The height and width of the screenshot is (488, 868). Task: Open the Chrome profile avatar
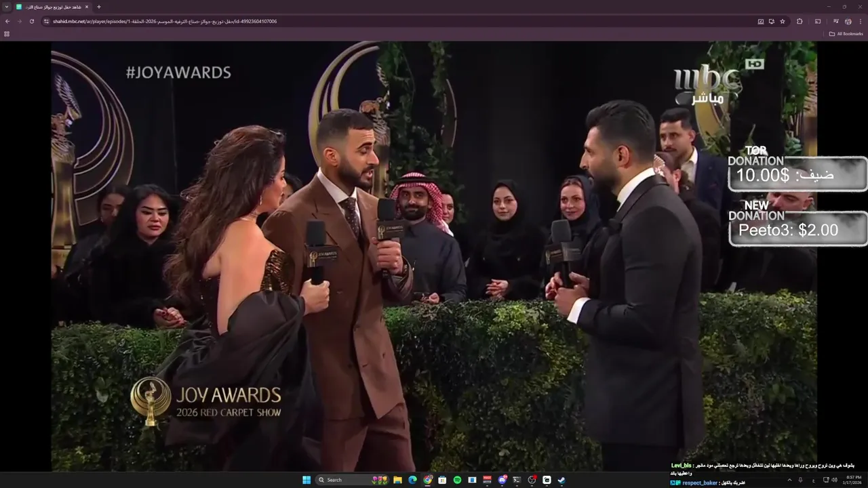pyautogui.click(x=848, y=21)
